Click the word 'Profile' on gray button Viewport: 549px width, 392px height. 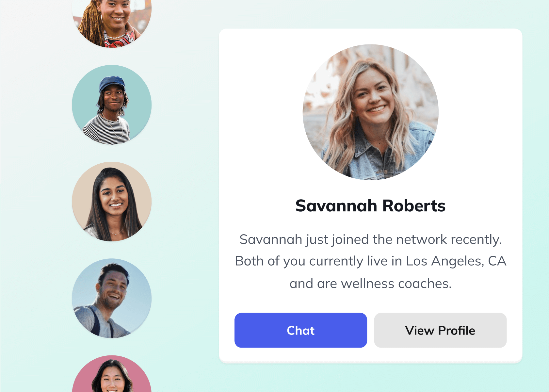pyautogui.click(x=456, y=331)
